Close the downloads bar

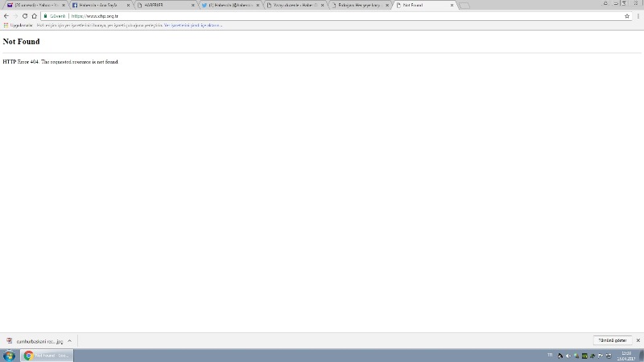637,341
